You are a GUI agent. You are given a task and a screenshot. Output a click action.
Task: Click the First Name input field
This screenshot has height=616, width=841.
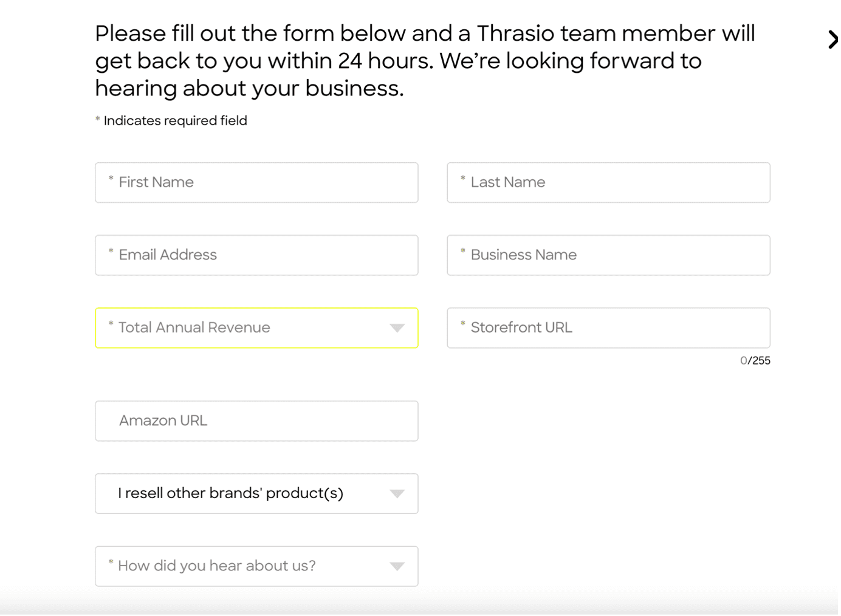(256, 182)
